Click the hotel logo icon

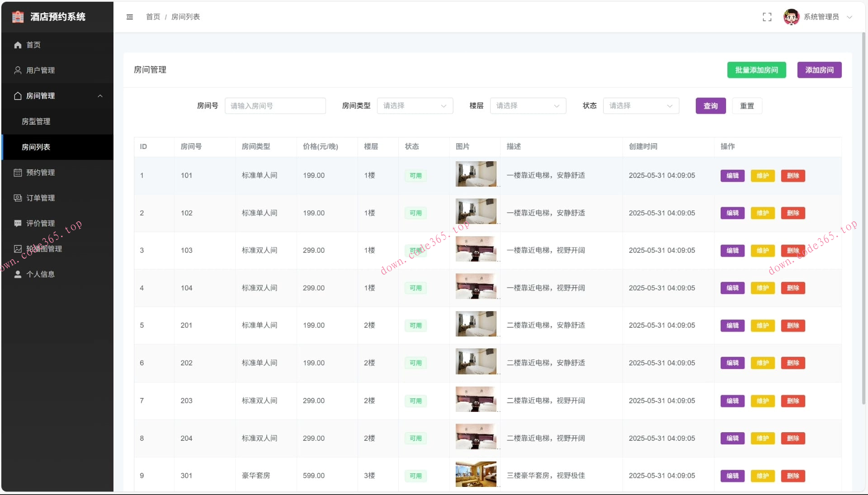pos(18,17)
